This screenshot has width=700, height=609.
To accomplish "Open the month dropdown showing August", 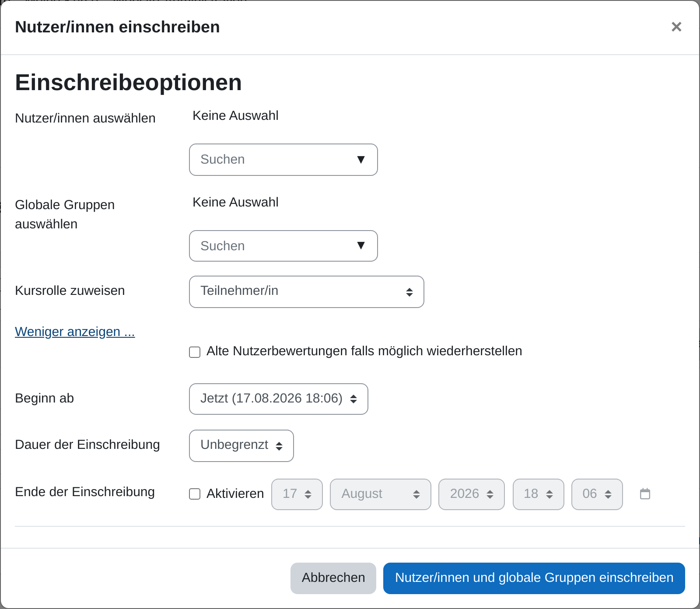I will 381,494.
